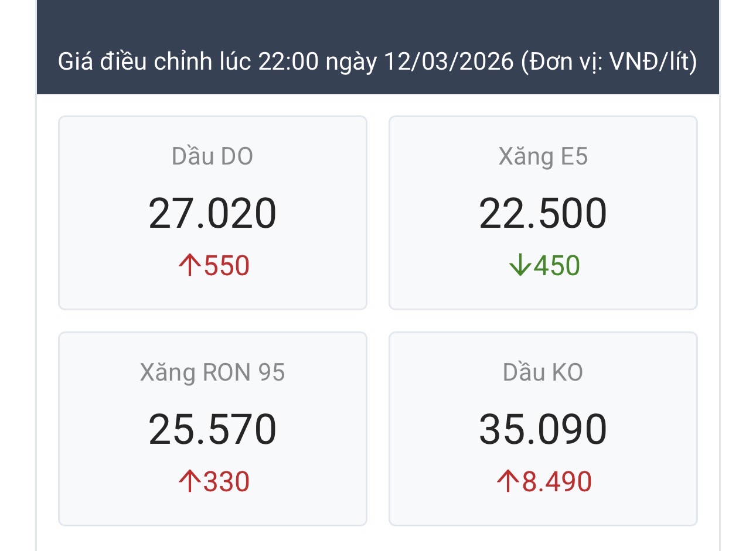The image size is (756, 551).
Task: Select the Xăng E5 card label
Action: 543,156
